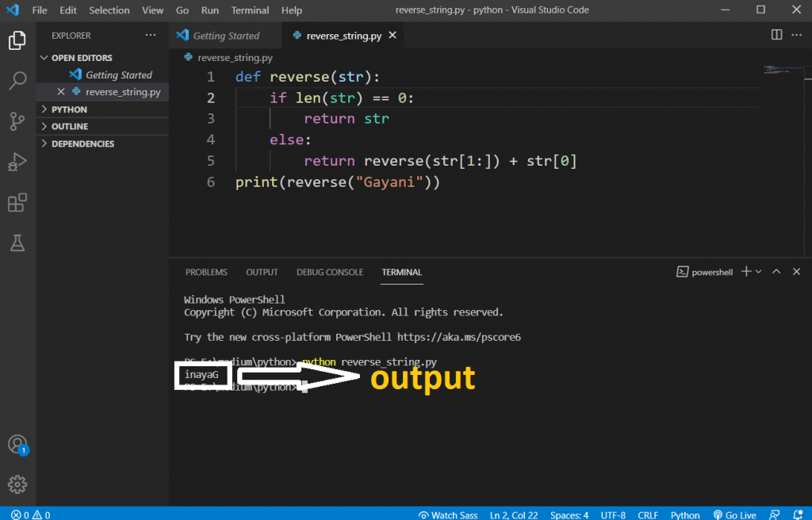This screenshot has width=812, height=520.
Task: Create a new terminal with the plus icon
Action: point(745,271)
